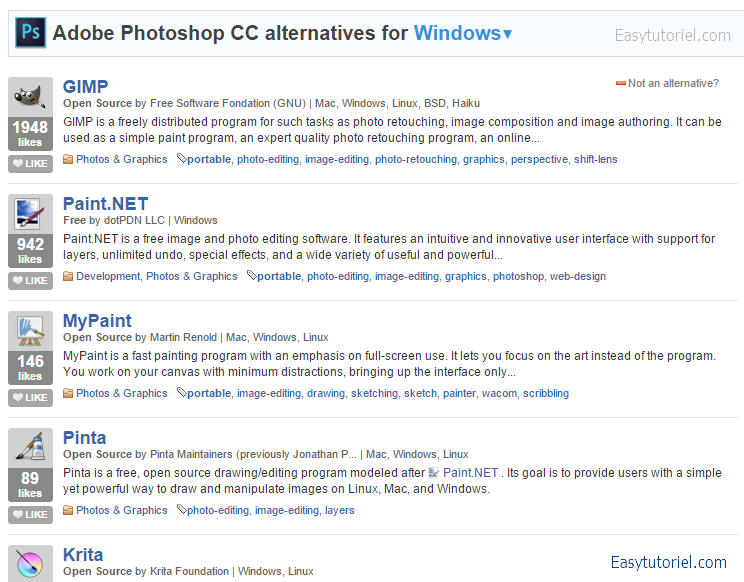This screenshot has height=582, width=744.
Task: Open Photos & Graphics category under Pinta
Action: coord(121,510)
